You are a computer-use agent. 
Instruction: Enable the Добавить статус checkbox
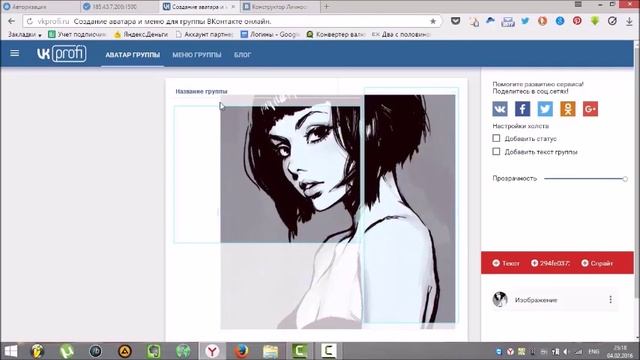496,138
